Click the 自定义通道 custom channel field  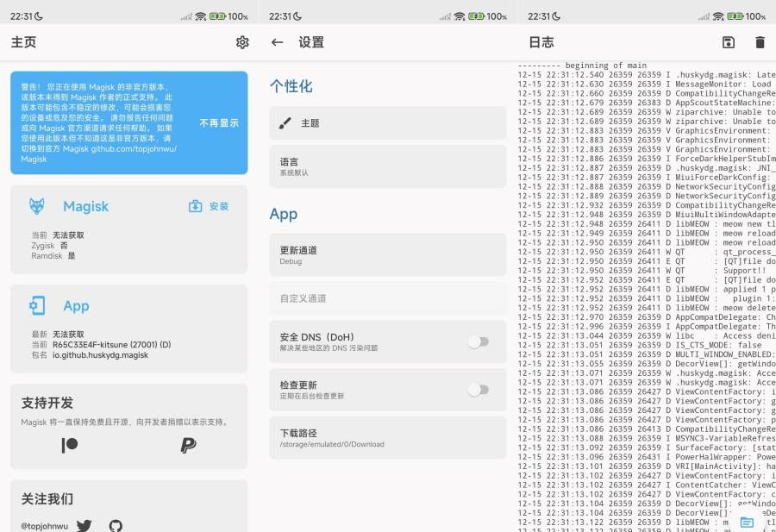(x=387, y=298)
